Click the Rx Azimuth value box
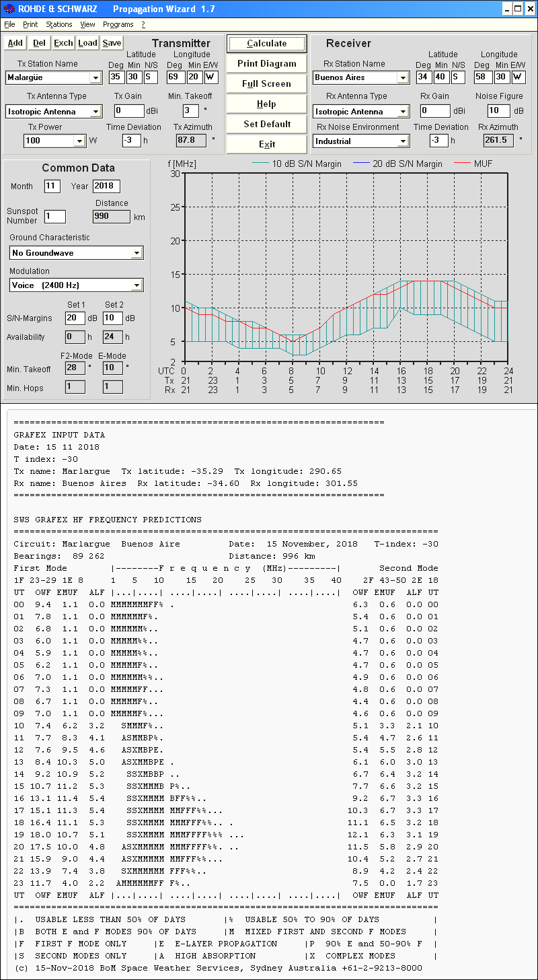The height and width of the screenshot is (980, 538). click(x=498, y=141)
